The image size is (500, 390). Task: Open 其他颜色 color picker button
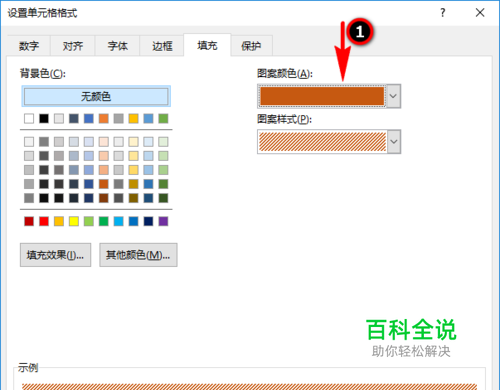point(138,255)
